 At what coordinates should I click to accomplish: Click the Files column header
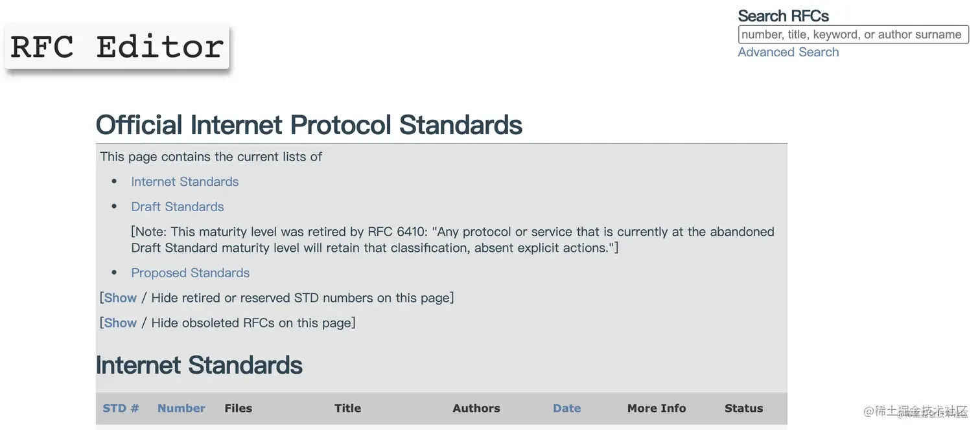tap(239, 409)
